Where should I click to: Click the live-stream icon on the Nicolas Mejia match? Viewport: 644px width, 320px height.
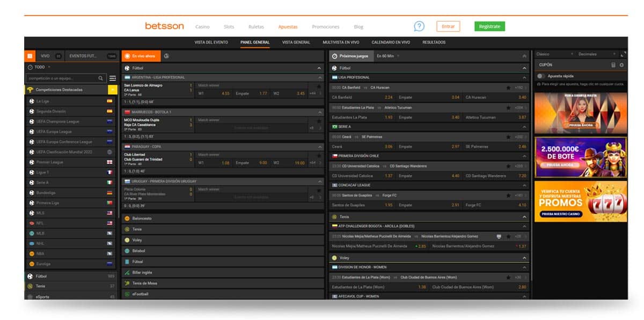point(499,236)
